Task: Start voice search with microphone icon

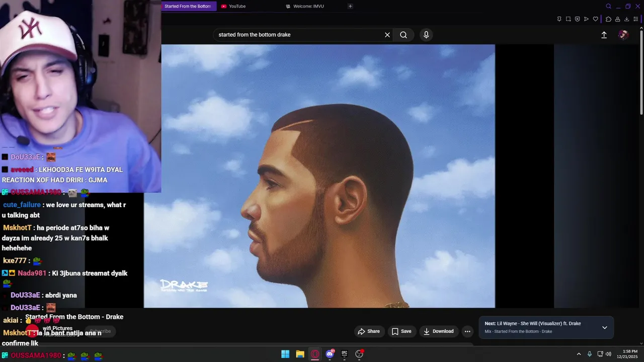Action: pos(426,35)
